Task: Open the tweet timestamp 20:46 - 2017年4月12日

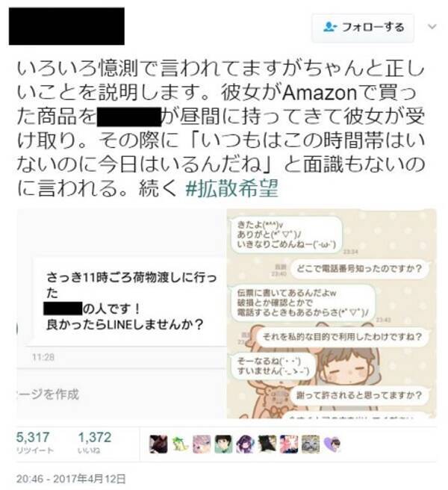Action: [71, 479]
